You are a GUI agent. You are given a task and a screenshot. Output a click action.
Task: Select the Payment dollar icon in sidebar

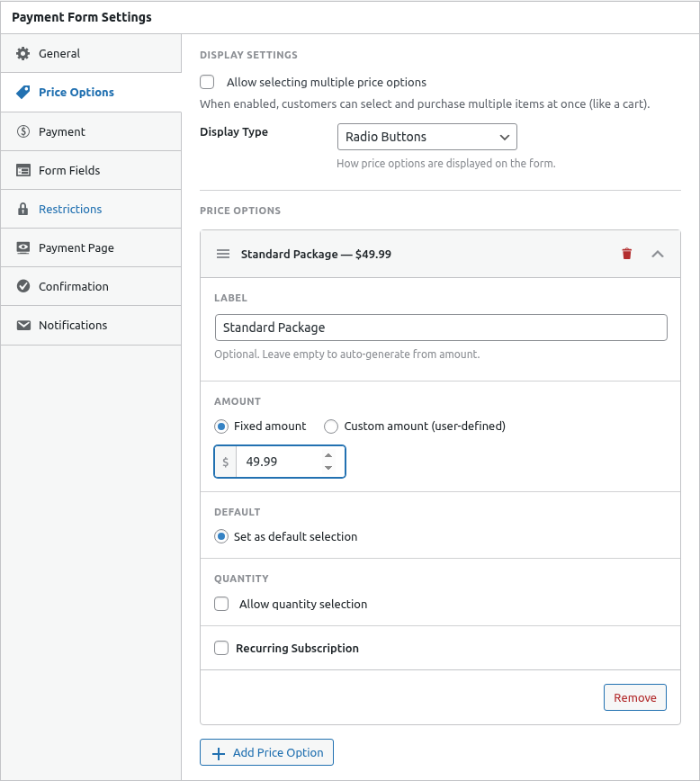[22, 131]
